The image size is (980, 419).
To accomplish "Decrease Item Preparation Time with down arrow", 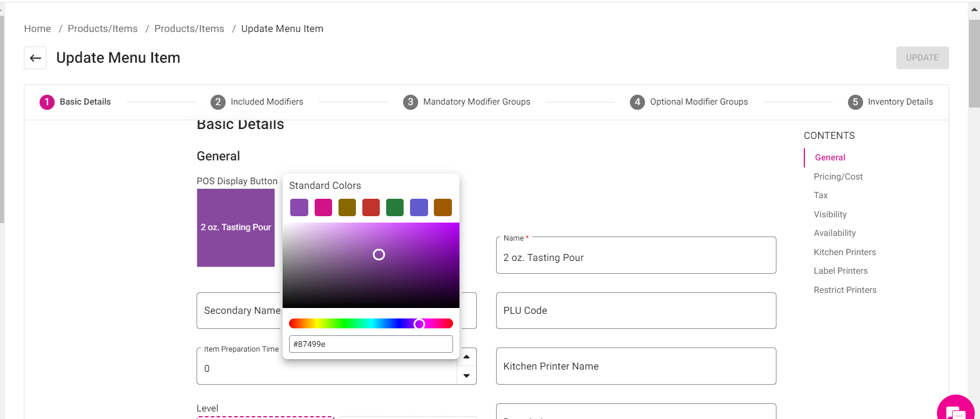I will point(466,375).
